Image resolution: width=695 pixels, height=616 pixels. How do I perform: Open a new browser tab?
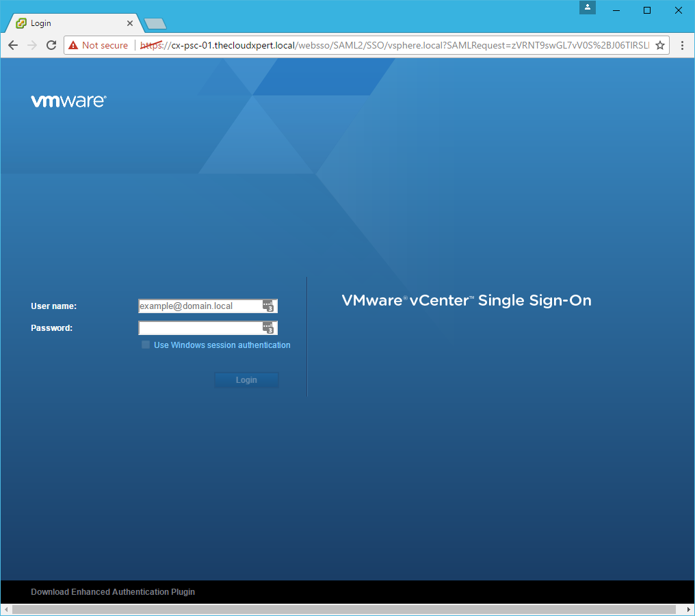[x=155, y=24]
